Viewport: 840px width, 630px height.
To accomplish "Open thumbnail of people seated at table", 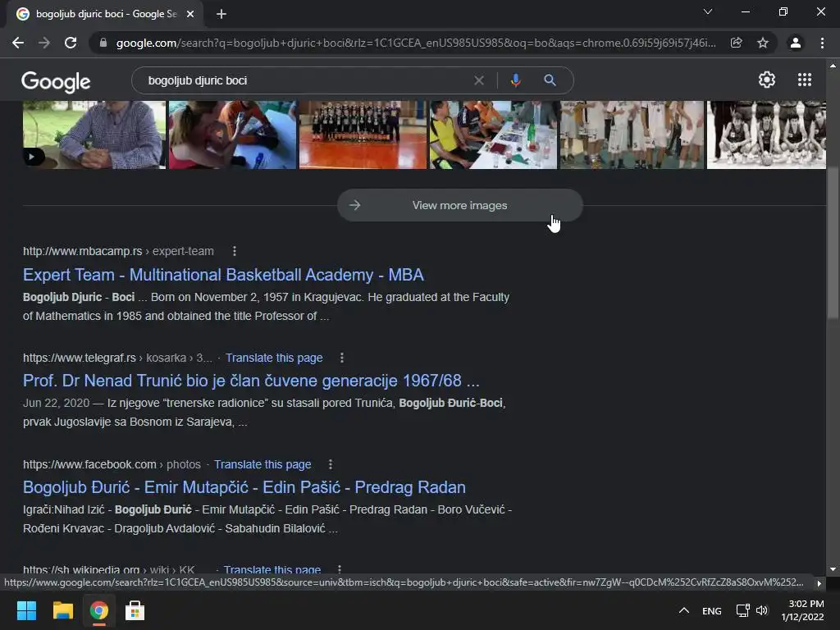I will (493, 135).
